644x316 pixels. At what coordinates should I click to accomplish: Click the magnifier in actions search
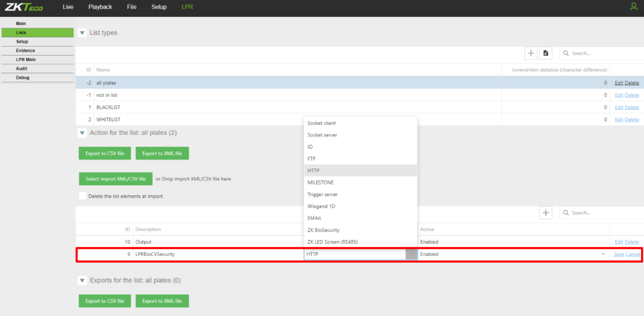(x=566, y=213)
